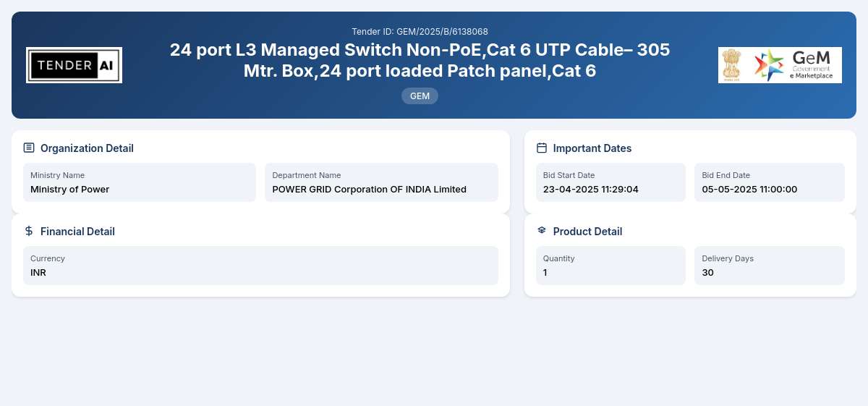
Task: Select the Currency INR field
Action: point(260,266)
